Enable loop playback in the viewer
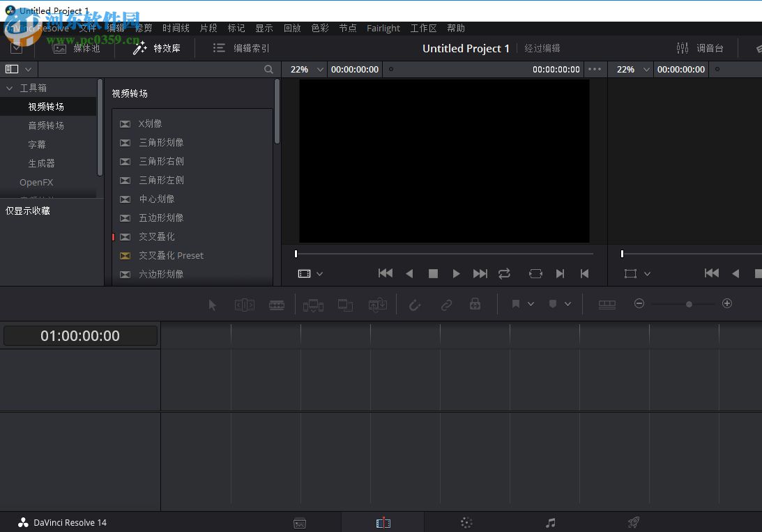This screenshot has width=762, height=532. (504, 273)
